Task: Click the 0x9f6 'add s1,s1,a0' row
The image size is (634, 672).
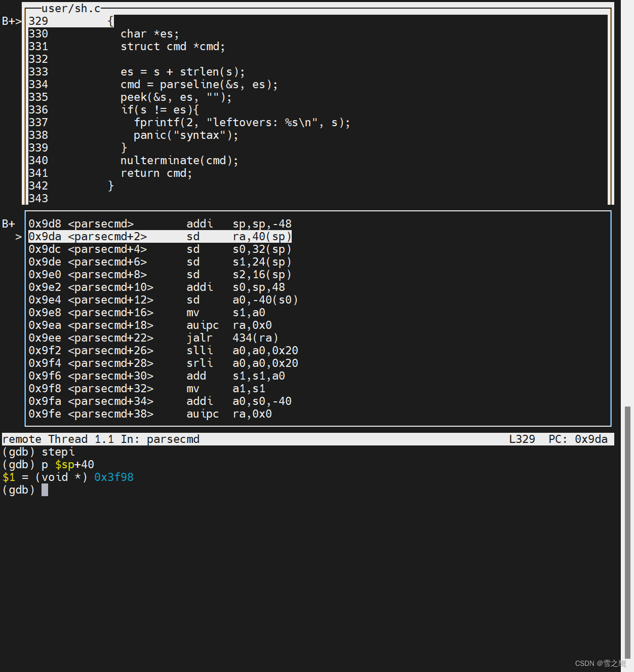Action: coord(157,376)
